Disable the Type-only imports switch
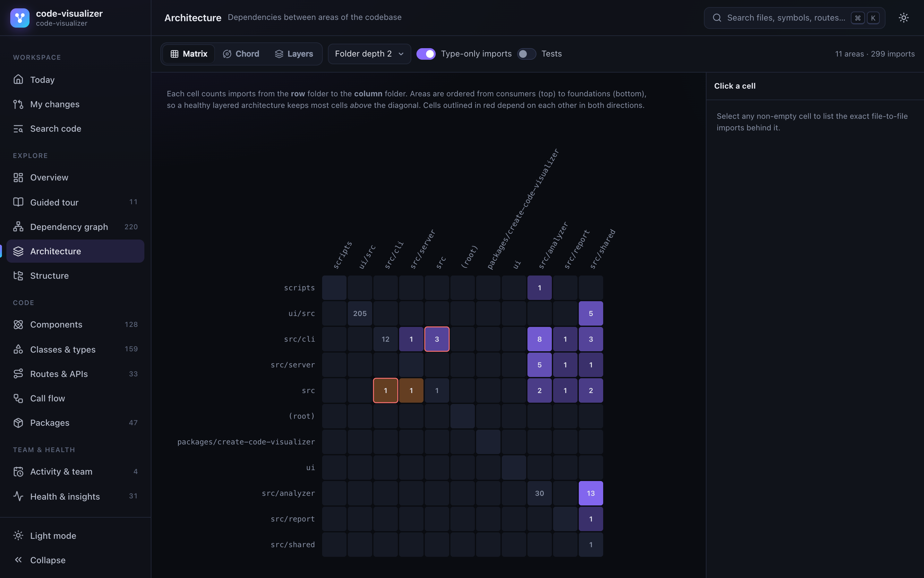The width and height of the screenshot is (924, 578). pyautogui.click(x=426, y=54)
